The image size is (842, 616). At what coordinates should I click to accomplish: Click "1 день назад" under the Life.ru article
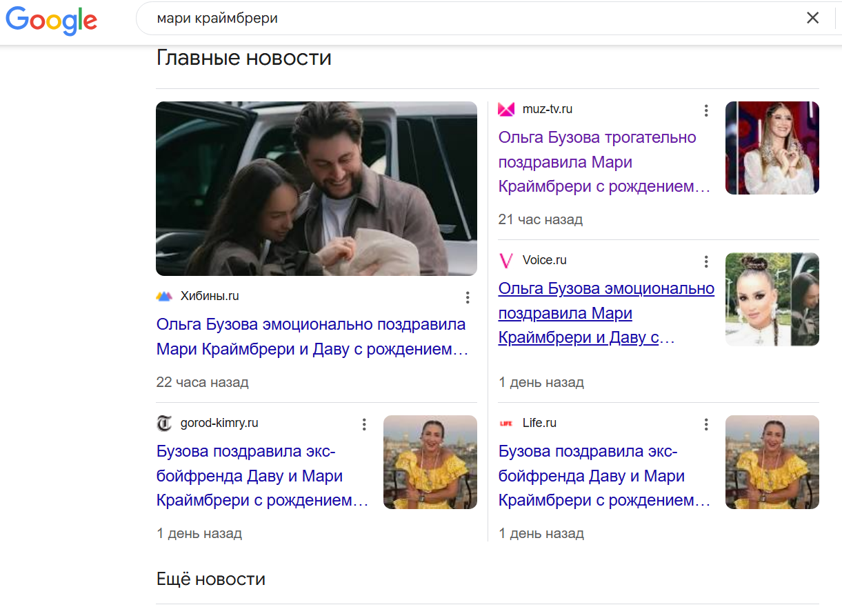(x=541, y=533)
